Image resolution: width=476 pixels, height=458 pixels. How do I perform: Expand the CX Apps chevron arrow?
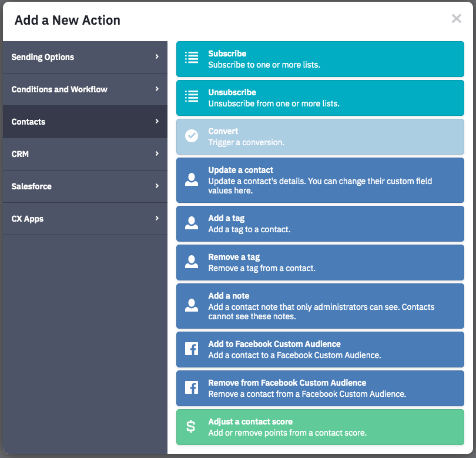click(157, 218)
